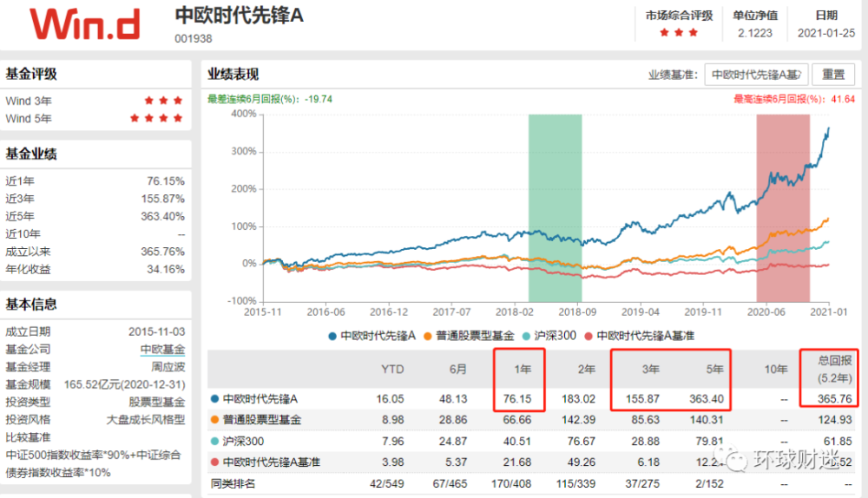Click fund code 001938
Screen dimensions: 868x498
coord(194,39)
